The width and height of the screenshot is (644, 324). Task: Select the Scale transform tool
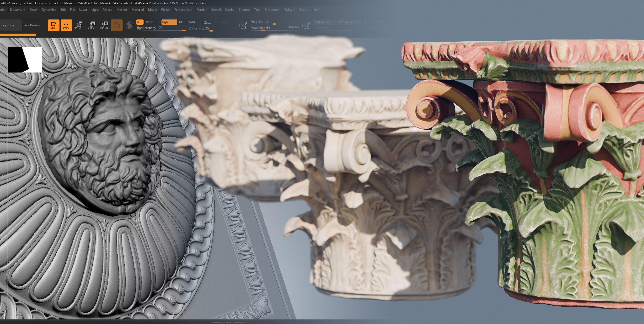[91, 25]
